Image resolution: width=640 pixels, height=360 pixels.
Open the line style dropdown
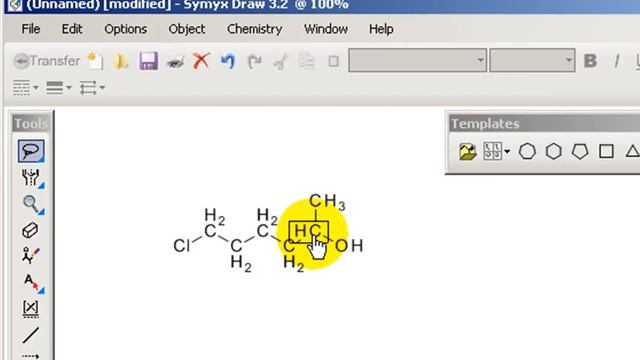(25, 87)
